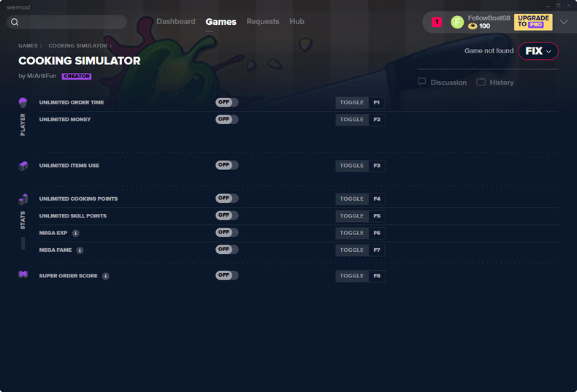This screenshot has height=392, width=577.
Task: Click the wemod app logo text
Action: tap(18, 7)
